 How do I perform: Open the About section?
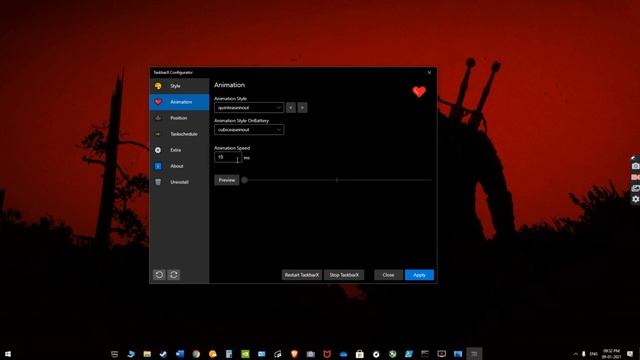[179, 166]
